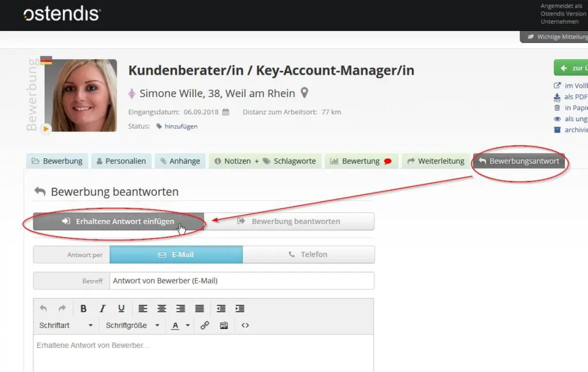Align text right
Screen dimensions: 588x372
coord(180,308)
